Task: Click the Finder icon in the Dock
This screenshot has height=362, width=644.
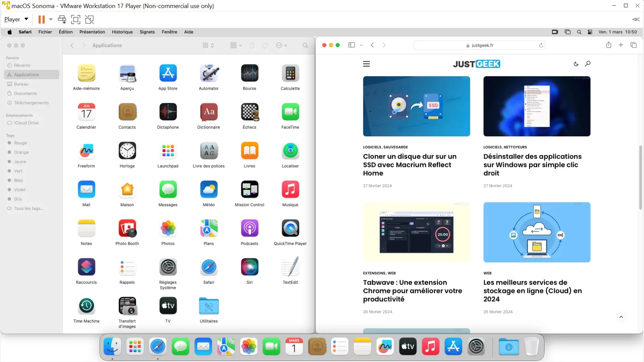Action: (112, 346)
